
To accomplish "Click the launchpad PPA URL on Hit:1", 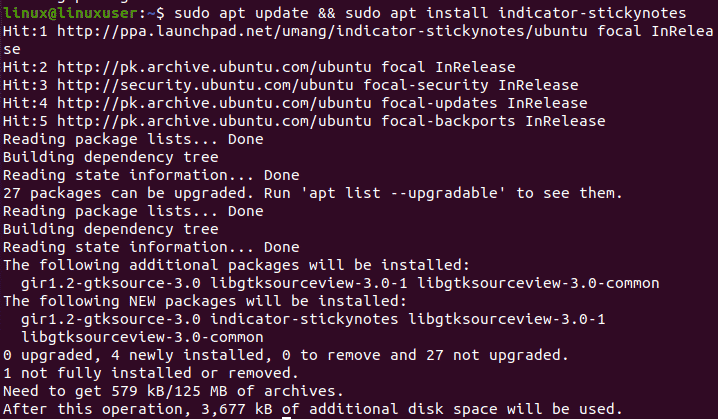I will (322, 31).
